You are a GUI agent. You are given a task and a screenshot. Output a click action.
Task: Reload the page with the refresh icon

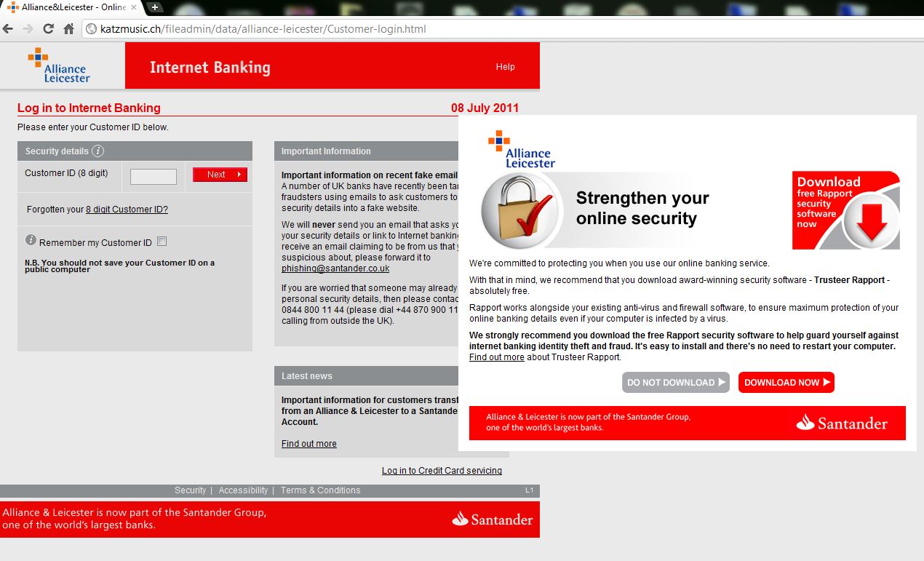[48, 29]
